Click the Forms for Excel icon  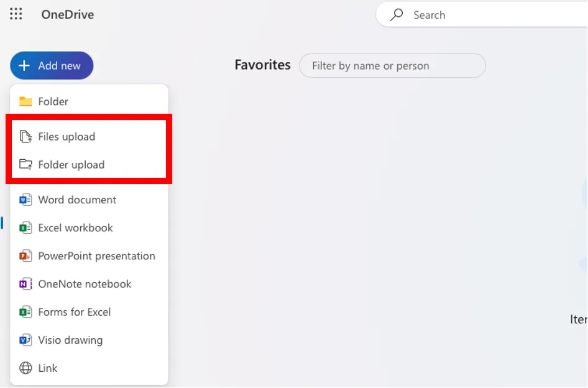(25, 312)
